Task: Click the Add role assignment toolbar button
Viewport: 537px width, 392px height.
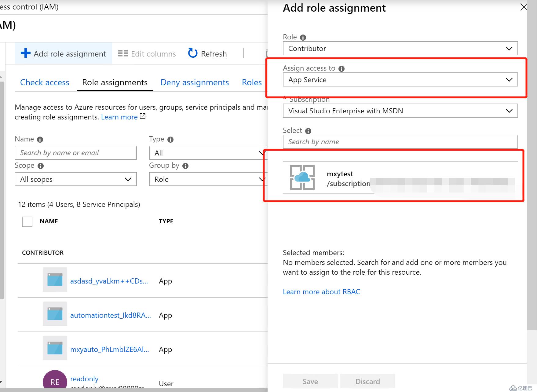Action: point(63,53)
